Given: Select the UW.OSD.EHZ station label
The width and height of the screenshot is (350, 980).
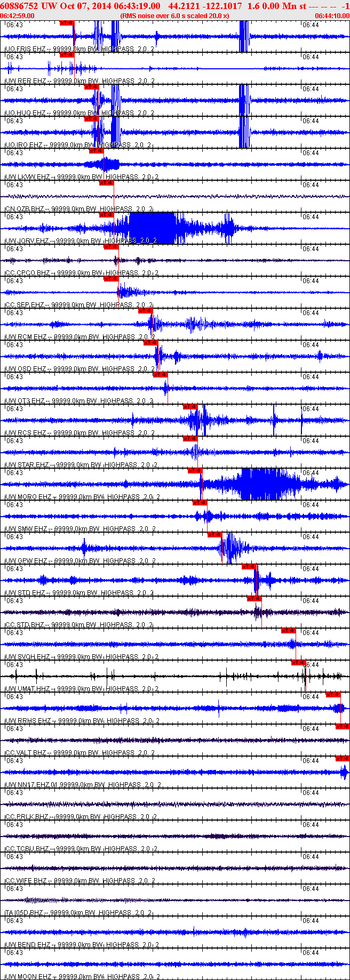Looking at the screenshot, I should pos(79,369).
